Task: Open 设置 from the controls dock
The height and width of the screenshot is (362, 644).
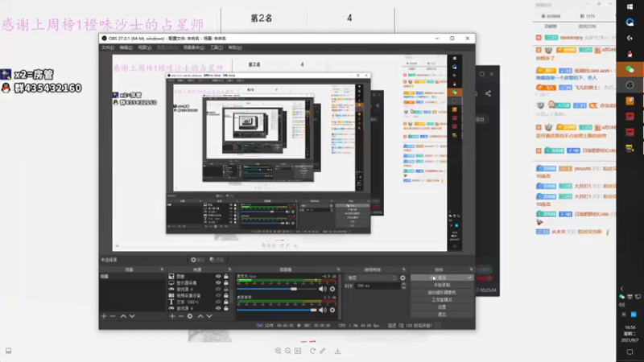Action: (441, 307)
